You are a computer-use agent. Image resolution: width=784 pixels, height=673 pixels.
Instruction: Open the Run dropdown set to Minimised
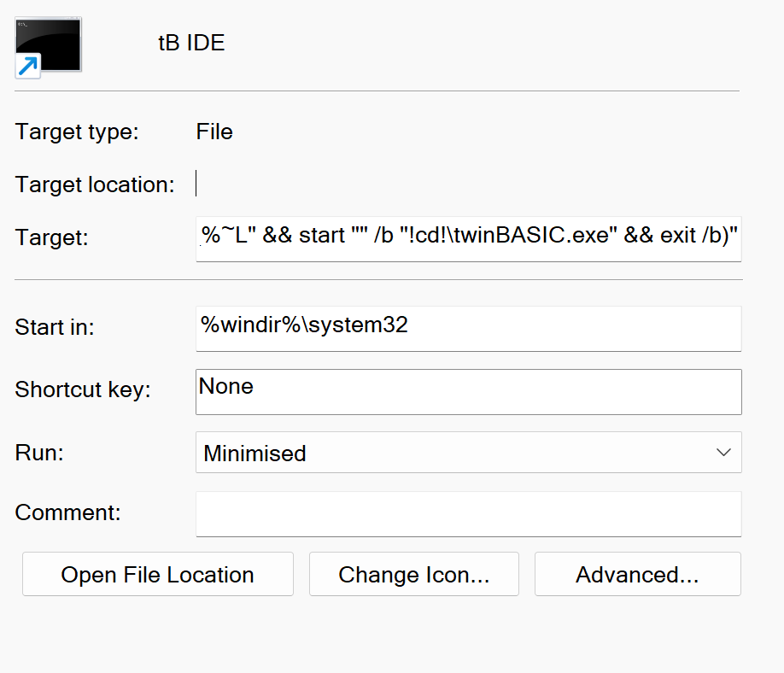pyautogui.click(x=469, y=453)
